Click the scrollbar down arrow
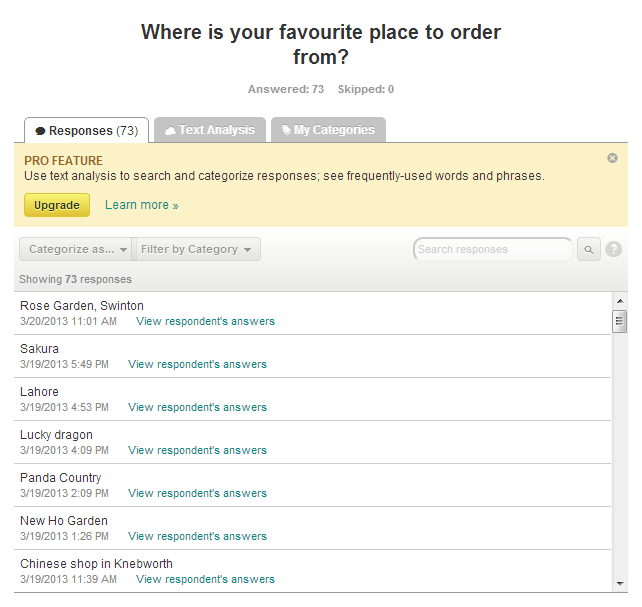Screen dimensions: 642x607 coord(620,584)
